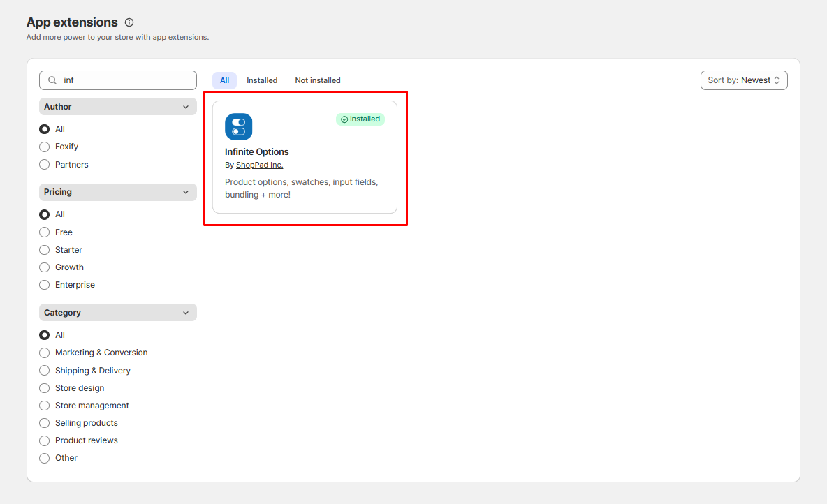This screenshot has height=504, width=827.
Task: Select Enterprise pricing radio button
Action: point(45,285)
